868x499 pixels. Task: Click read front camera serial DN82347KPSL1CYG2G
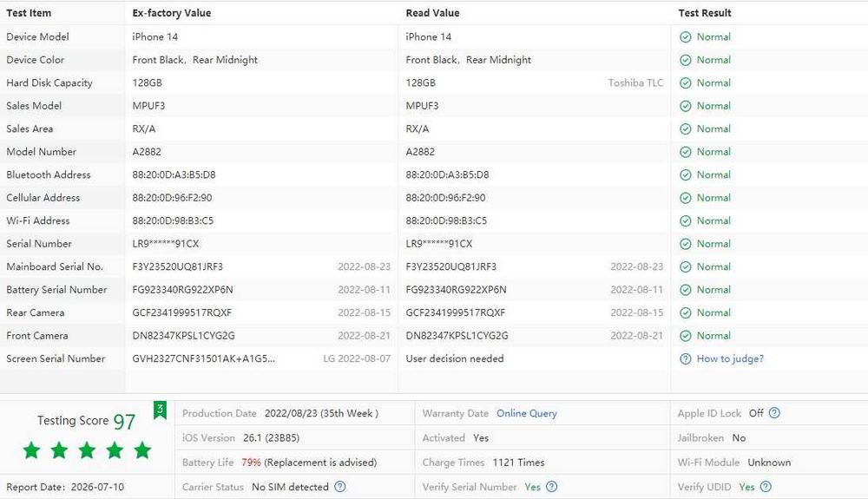coord(457,335)
